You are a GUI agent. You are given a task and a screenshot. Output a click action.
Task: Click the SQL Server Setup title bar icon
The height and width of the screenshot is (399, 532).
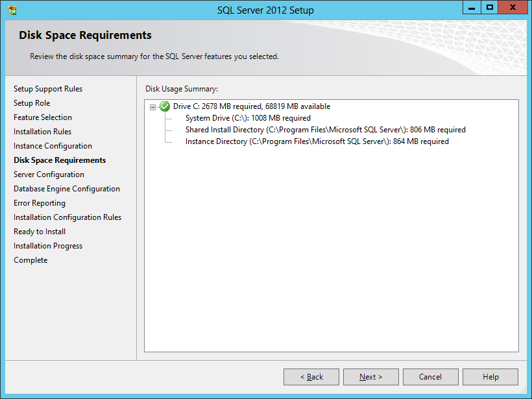click(12, 10)
